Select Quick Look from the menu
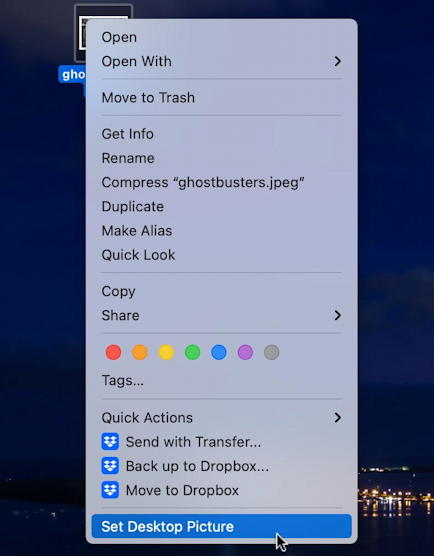The image size is (434, 556). coord(222,255)
